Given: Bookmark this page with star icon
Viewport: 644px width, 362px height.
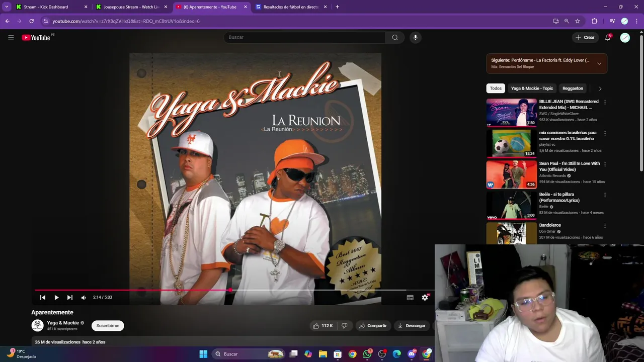Looking at the screenshot, I should click(x=578, y=21).
